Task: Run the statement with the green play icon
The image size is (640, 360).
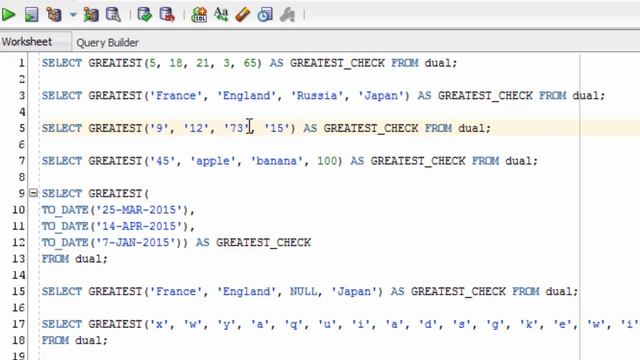Action: [8, 15]
